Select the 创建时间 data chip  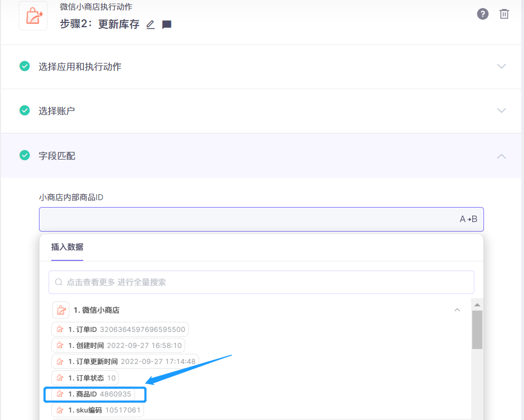click(x=118, y=345)
